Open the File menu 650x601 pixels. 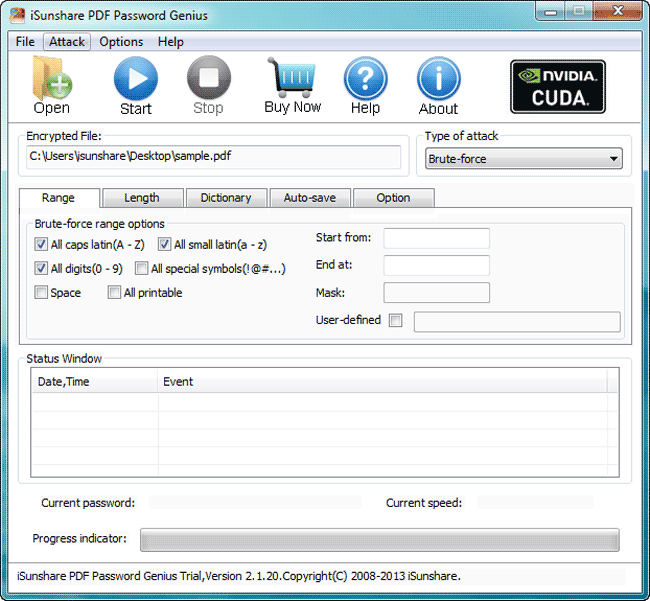pos(25,42)
